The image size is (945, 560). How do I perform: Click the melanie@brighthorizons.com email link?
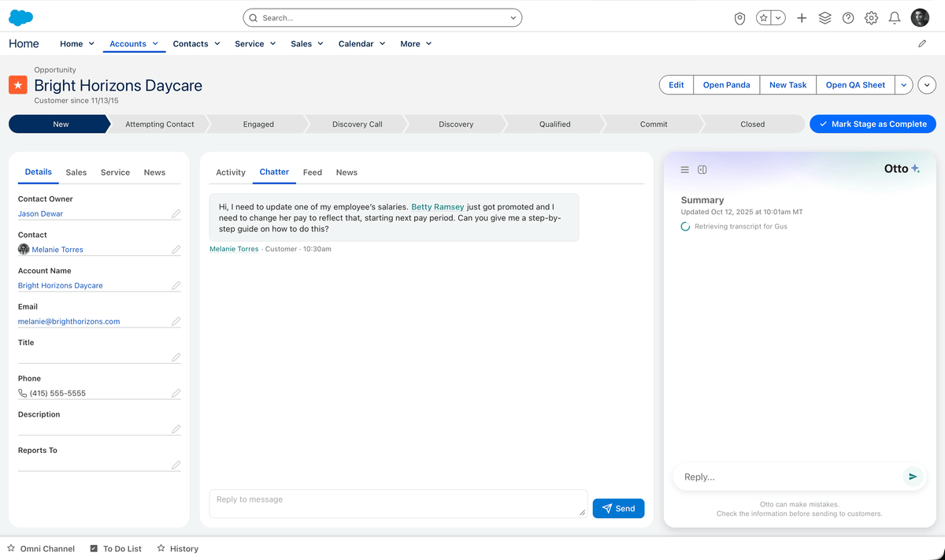pyautogui.click(x=69, y=321)
